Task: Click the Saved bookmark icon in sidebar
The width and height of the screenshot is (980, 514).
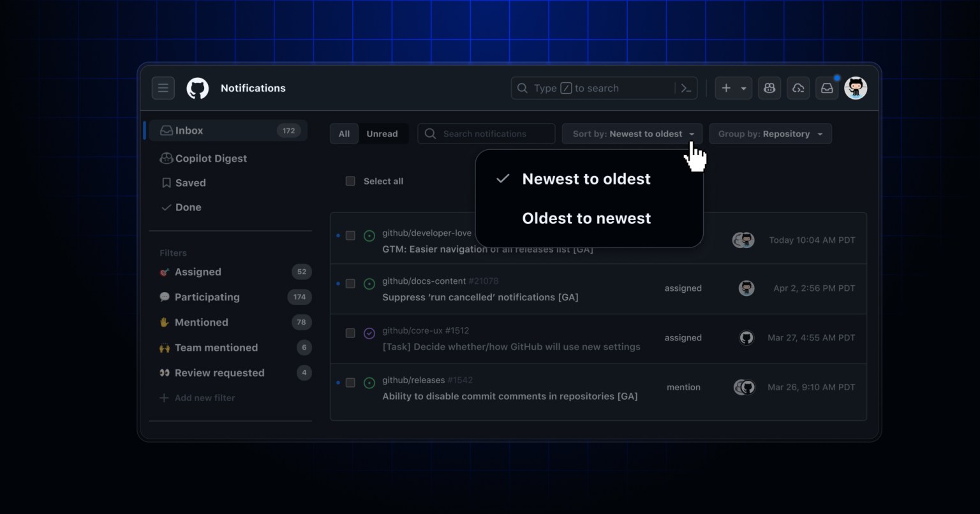Action: (165, 183)
